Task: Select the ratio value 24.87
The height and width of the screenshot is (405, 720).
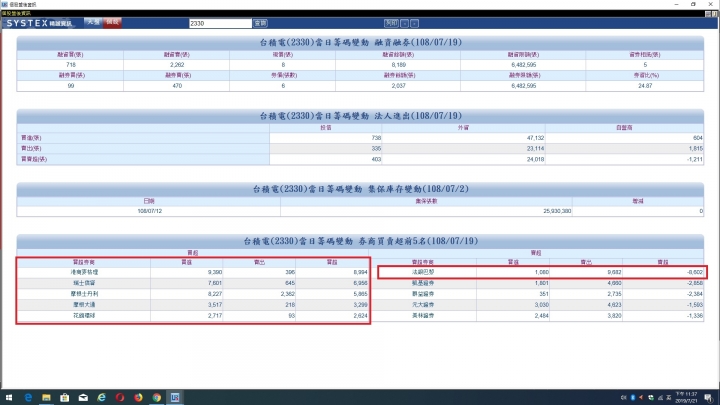Action: point(645,86)
